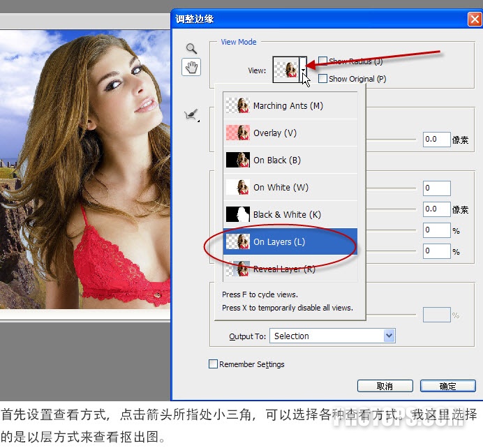Image resolution: width=483 pixels, height=448 pixels.
Task: Enable the Show Original (P) checkbox
Action: coord(322,79)
